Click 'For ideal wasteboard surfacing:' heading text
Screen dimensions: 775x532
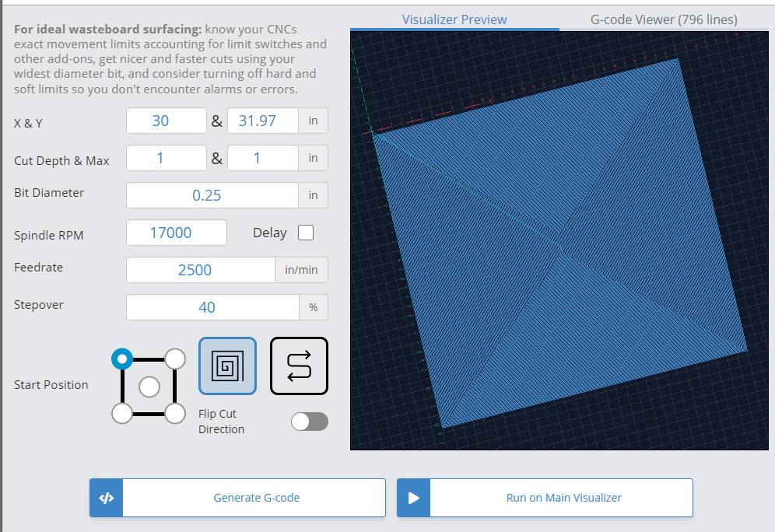107,29
